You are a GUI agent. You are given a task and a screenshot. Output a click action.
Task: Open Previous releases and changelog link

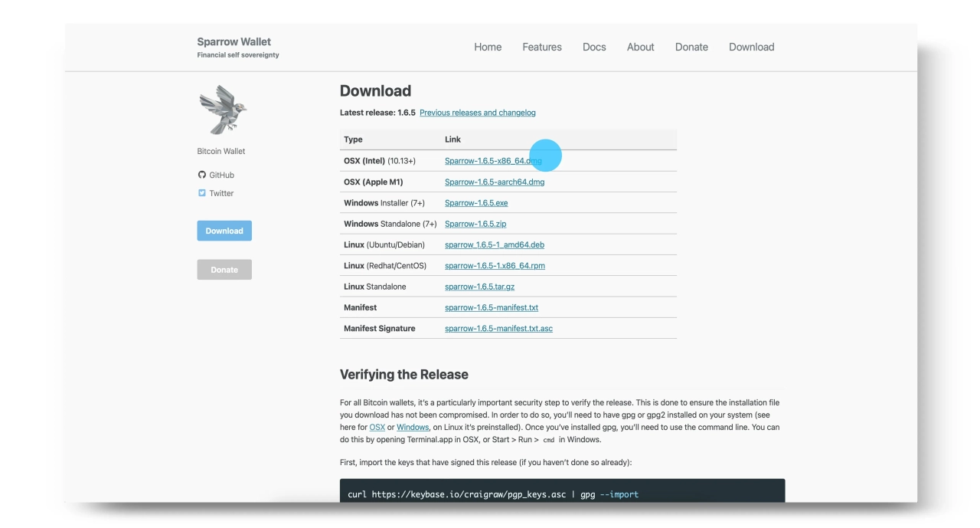(477, 113)
